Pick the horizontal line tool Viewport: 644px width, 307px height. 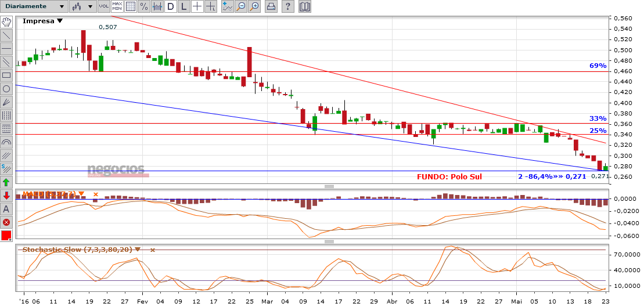coord(6,49)
